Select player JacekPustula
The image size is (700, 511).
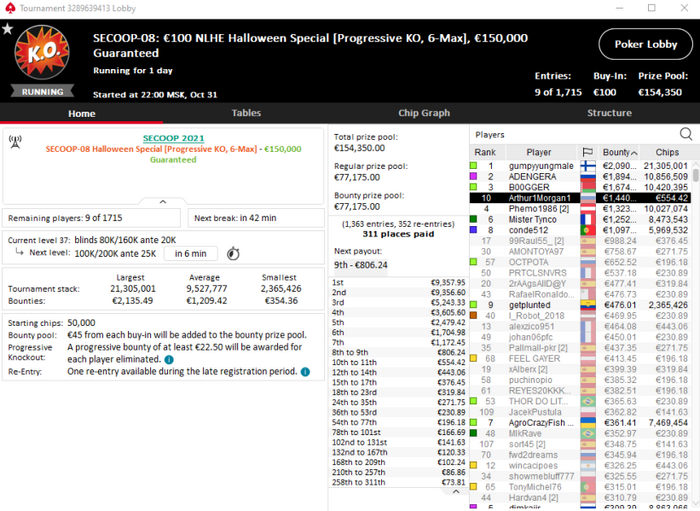pyautogui.click(x=580, y=412)
